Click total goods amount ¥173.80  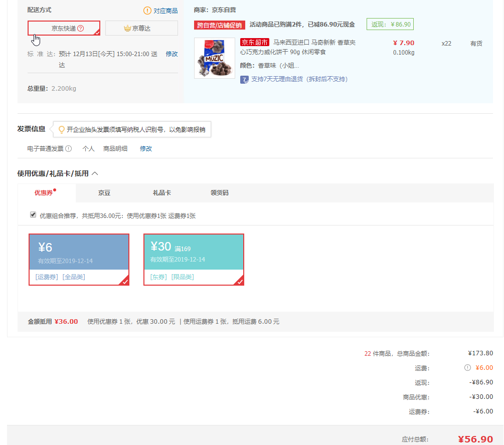(x=480, y=353)
